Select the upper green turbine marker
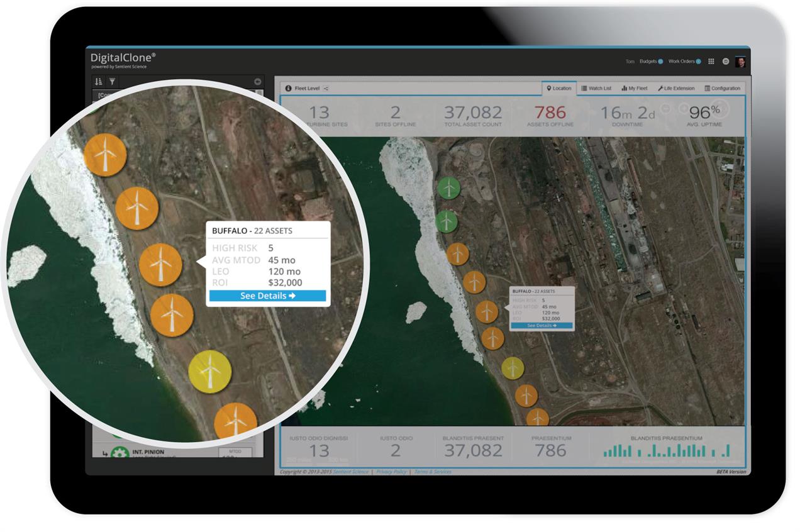Viewport: 800px width, 532px height. 448,187
